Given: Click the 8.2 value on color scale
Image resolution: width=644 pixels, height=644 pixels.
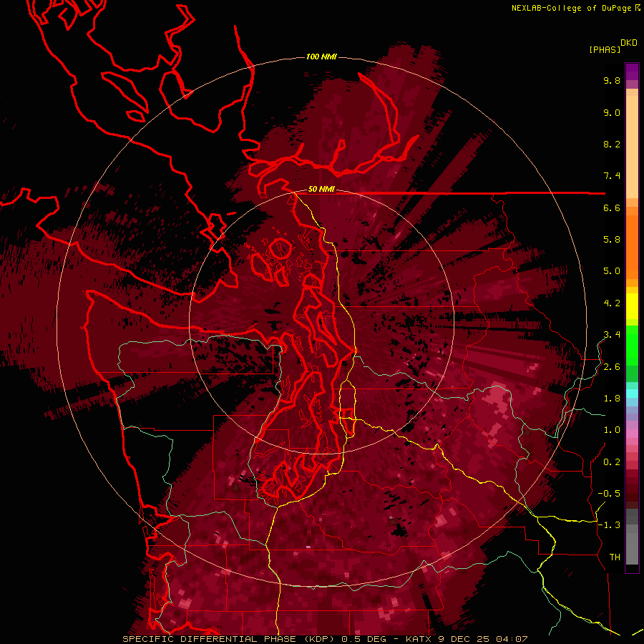Looking at the screenshot, I should [612, 144].
